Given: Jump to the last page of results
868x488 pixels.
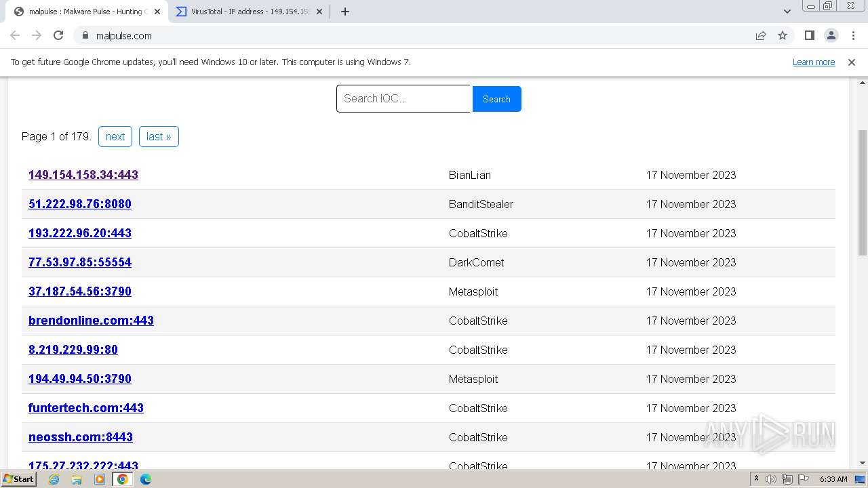Looking at the screenshot, I should click(x=159, y=136).
